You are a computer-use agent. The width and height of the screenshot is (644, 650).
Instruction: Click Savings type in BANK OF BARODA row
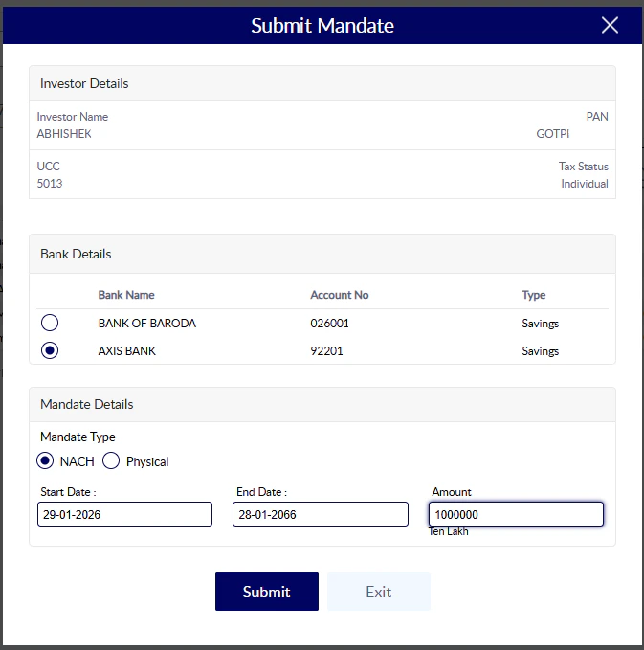pyautogui.click(x=541, y=324)
